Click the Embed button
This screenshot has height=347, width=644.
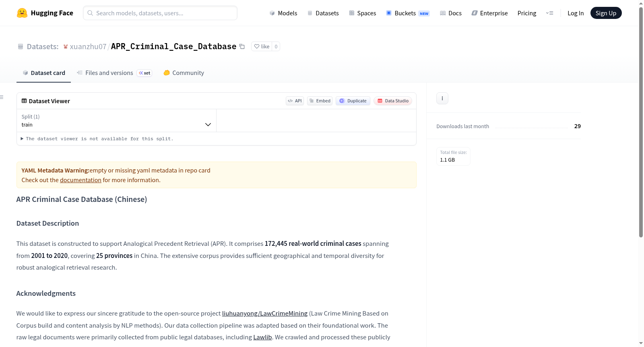pos(320,101)
